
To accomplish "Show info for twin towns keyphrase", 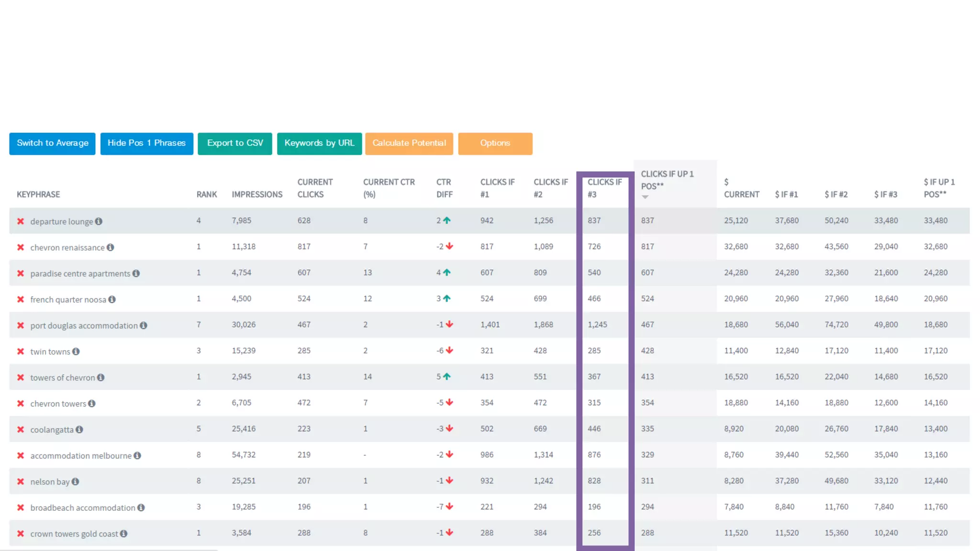I will tap(76, 352).
